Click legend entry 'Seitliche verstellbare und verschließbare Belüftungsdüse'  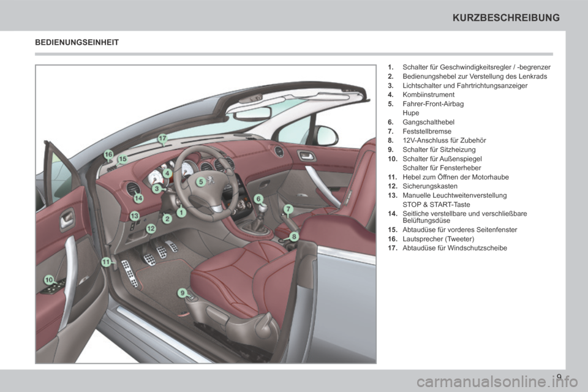tap(464, 217)
